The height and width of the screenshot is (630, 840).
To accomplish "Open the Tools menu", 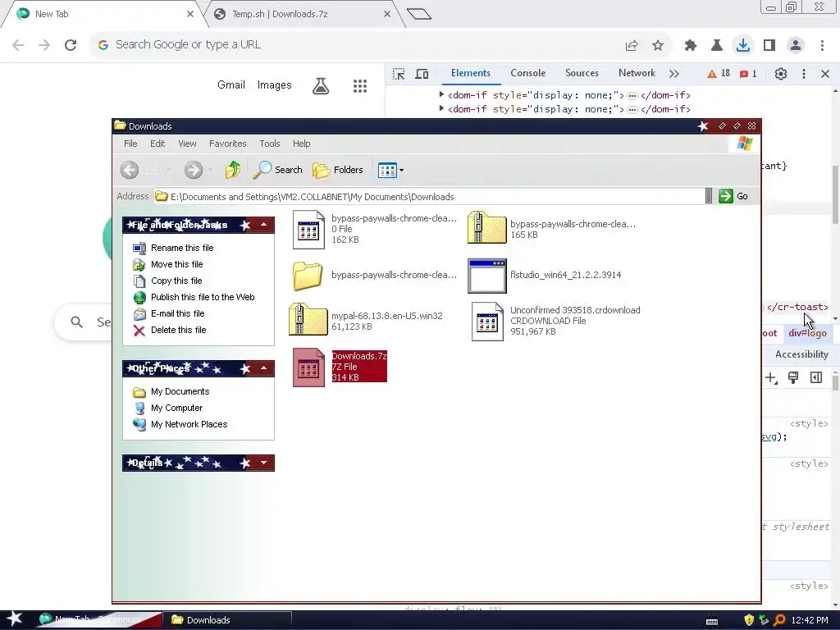I will (269, 144).
